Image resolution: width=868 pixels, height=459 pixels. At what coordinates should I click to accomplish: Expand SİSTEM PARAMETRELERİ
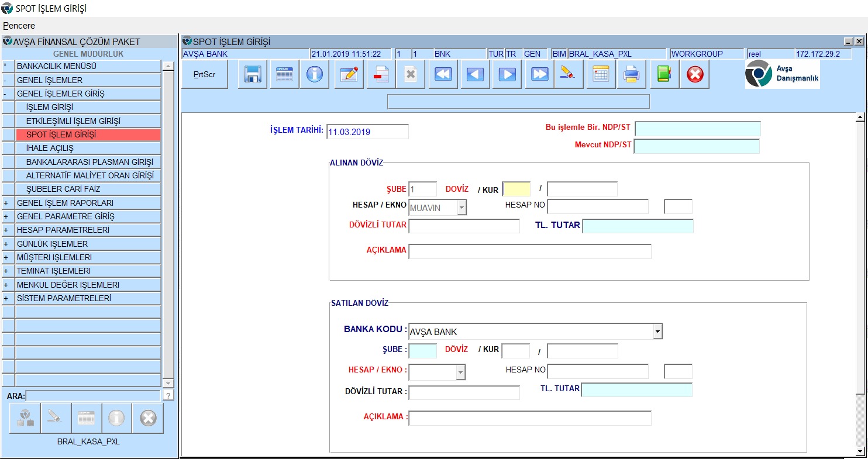(x=8, y=298)
